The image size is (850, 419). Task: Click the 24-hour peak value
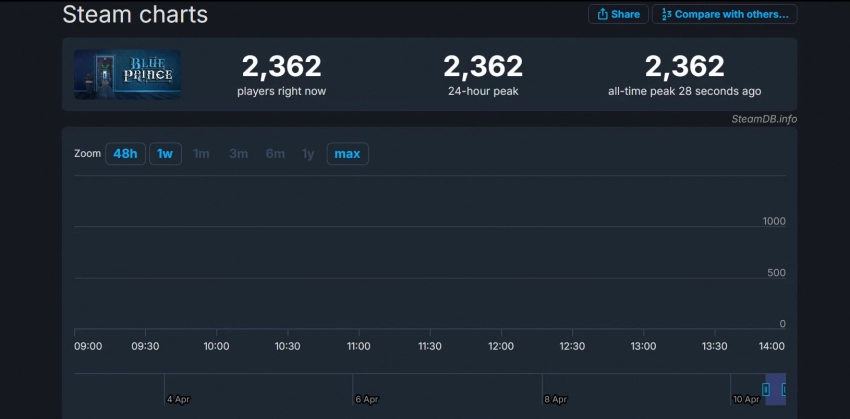483,67
